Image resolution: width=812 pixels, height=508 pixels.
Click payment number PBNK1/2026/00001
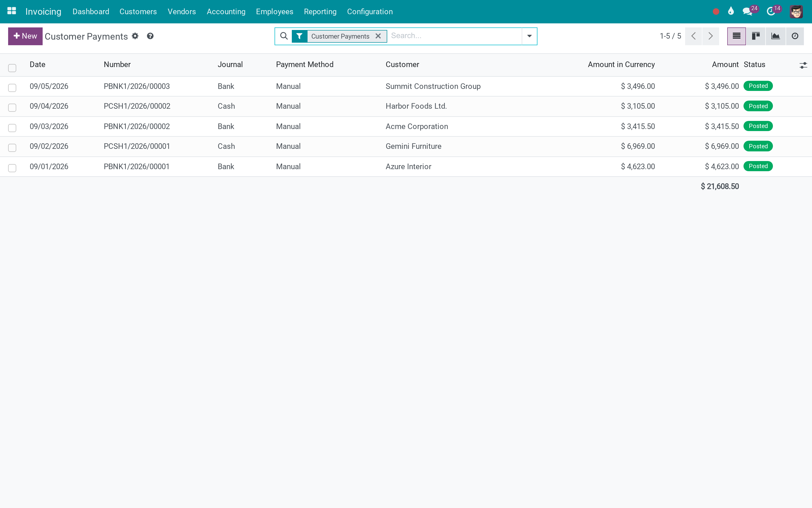click(x=137, y=167)
